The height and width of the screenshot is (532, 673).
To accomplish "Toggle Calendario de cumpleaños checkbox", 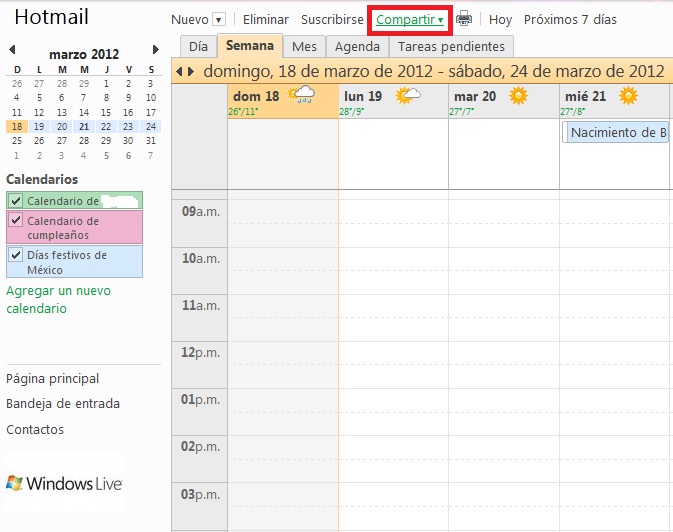I will 16,220.
